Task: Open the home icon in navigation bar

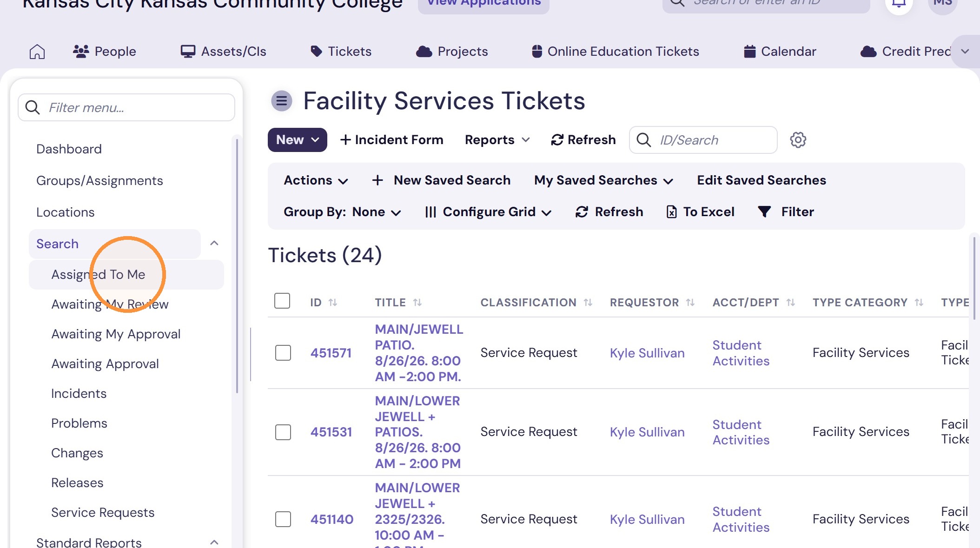Action: click(x=37, y=52)
